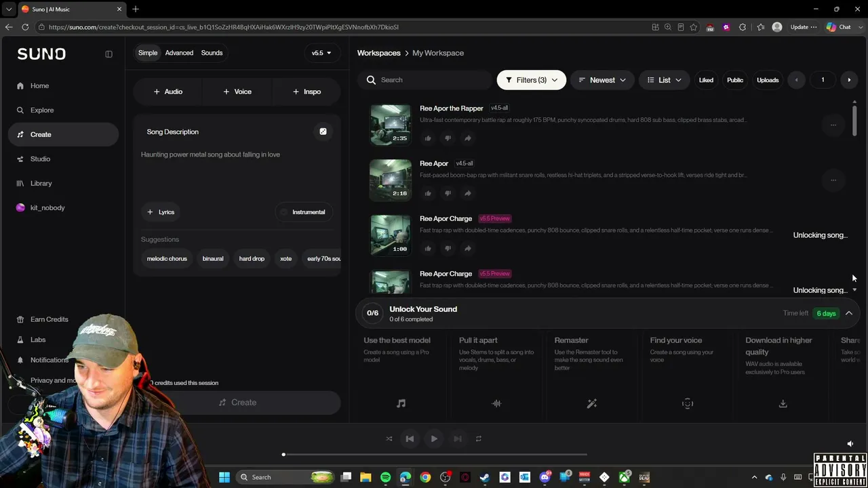The height and width of the screenshot is (488, 868).
Task: Dislike the Ree Apor 2:16 song
Action: pos(448,193)
